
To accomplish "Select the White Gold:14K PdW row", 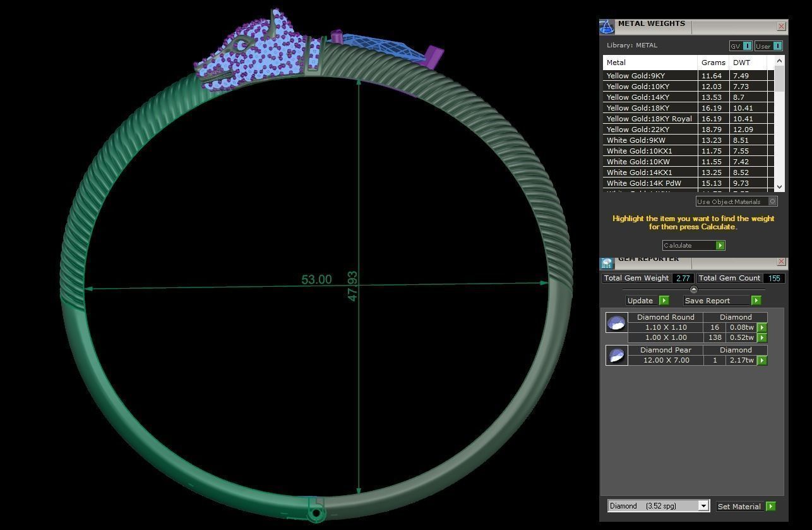I will click(x=688, y=183).
